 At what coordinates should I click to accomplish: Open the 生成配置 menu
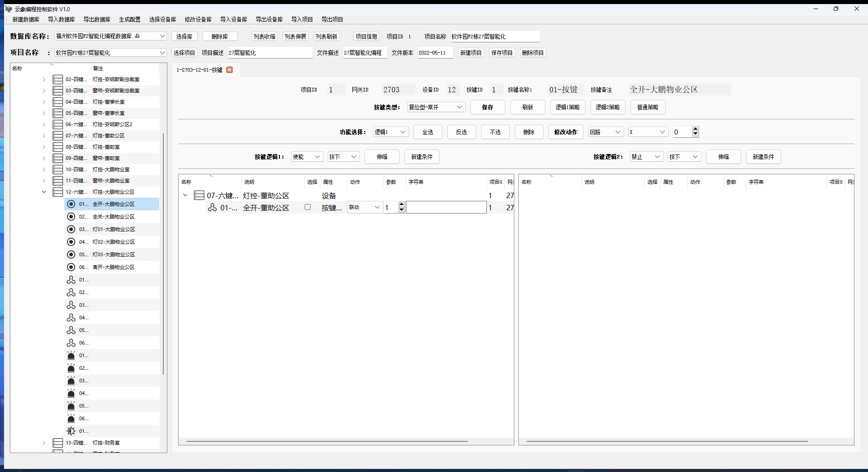[130, 19]
